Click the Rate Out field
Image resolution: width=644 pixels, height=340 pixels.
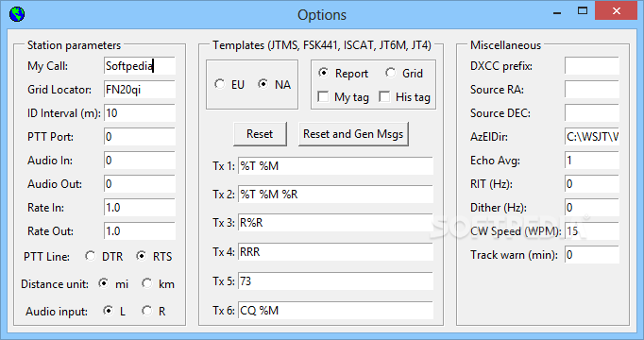[x=140, y=231]
